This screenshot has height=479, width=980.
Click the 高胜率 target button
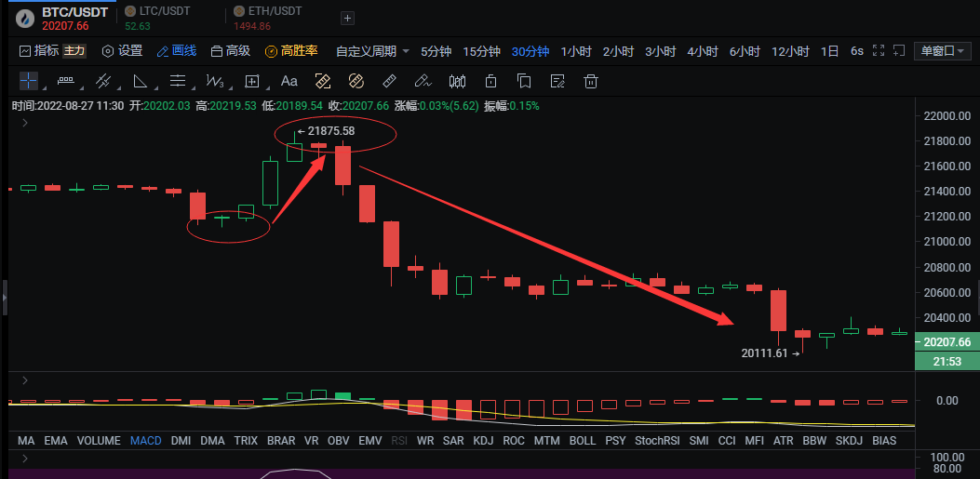(291, 50)
